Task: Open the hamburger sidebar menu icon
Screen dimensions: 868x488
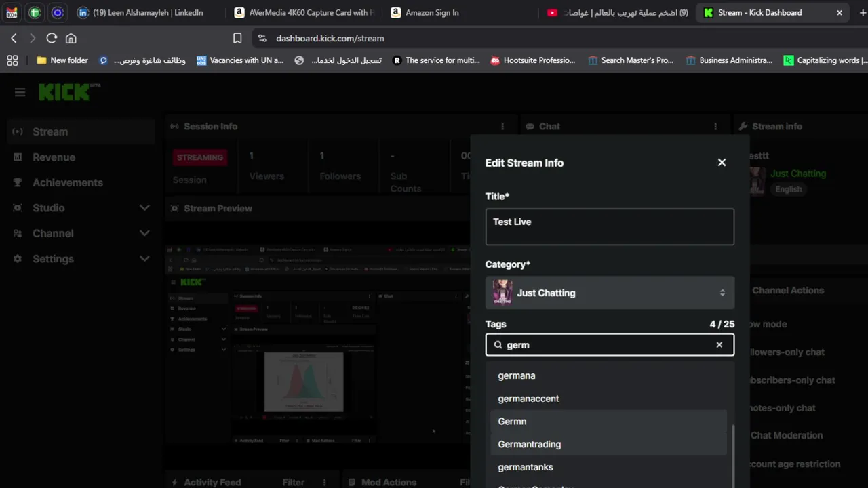Action: [x=20, y=92]
